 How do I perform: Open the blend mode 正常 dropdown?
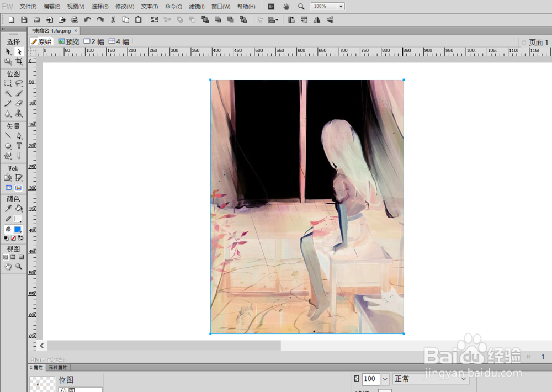431,379
